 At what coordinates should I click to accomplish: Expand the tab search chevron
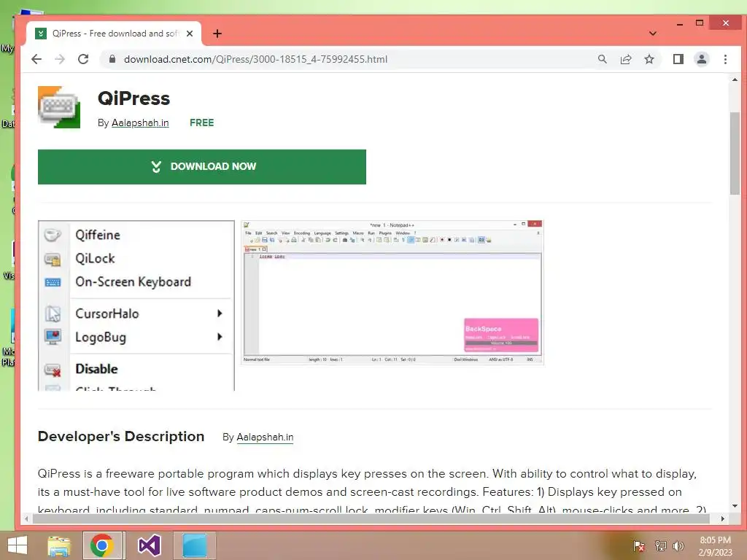[x=653, y=34]
